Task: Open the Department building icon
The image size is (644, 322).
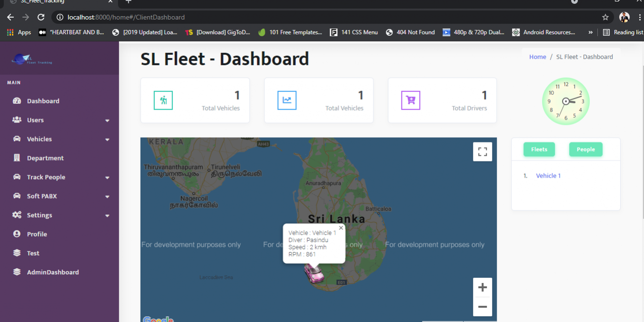Action: 17,158
